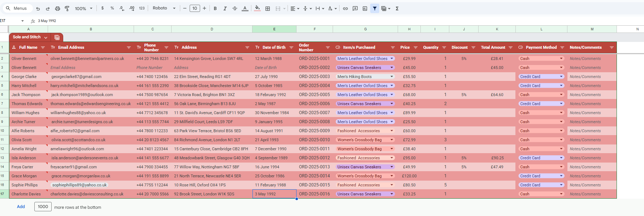Open payment dropdown for George Clarke's row
This screenshot has width=644, height=216.
click(x=561, y=77)
